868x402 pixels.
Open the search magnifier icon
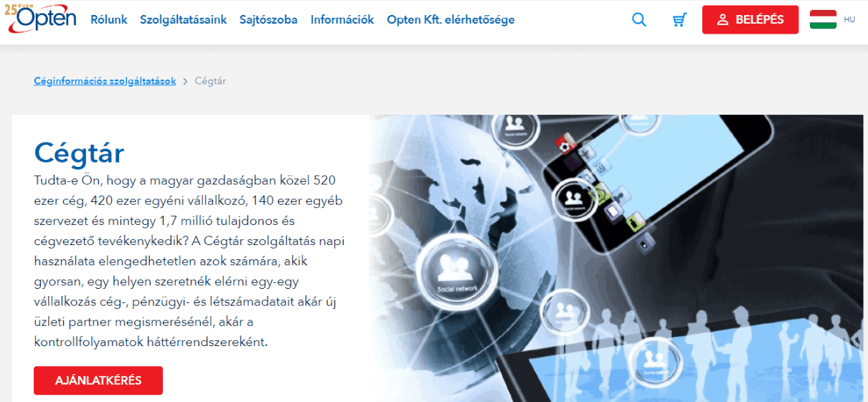coord(639,20)
